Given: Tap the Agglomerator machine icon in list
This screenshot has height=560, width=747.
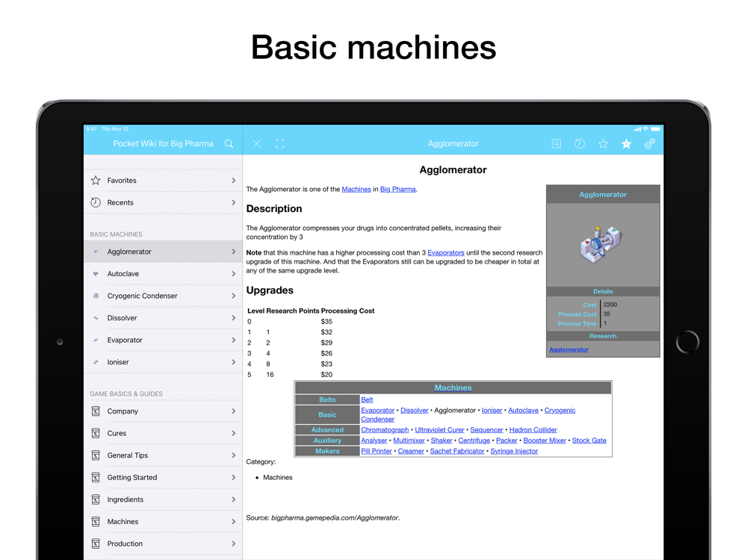Looking at the screenshot, I should (96, 252).
